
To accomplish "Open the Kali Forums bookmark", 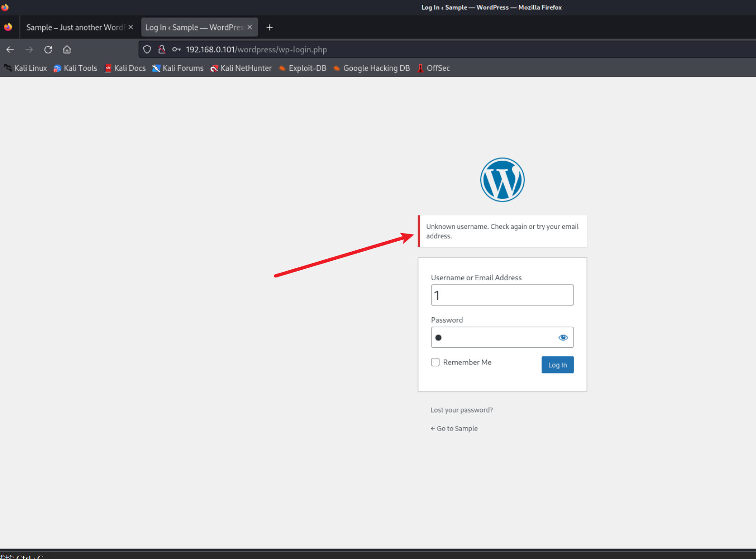I will (x=178, y=68).
